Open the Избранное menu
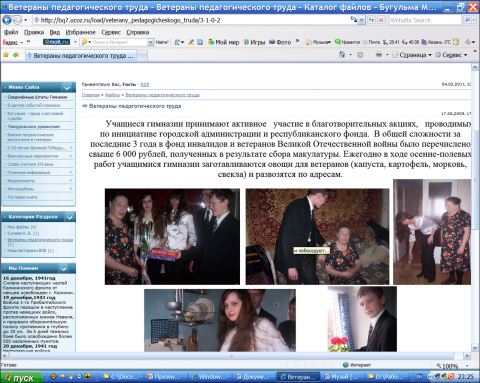480x383 pixels. [80, 32]
